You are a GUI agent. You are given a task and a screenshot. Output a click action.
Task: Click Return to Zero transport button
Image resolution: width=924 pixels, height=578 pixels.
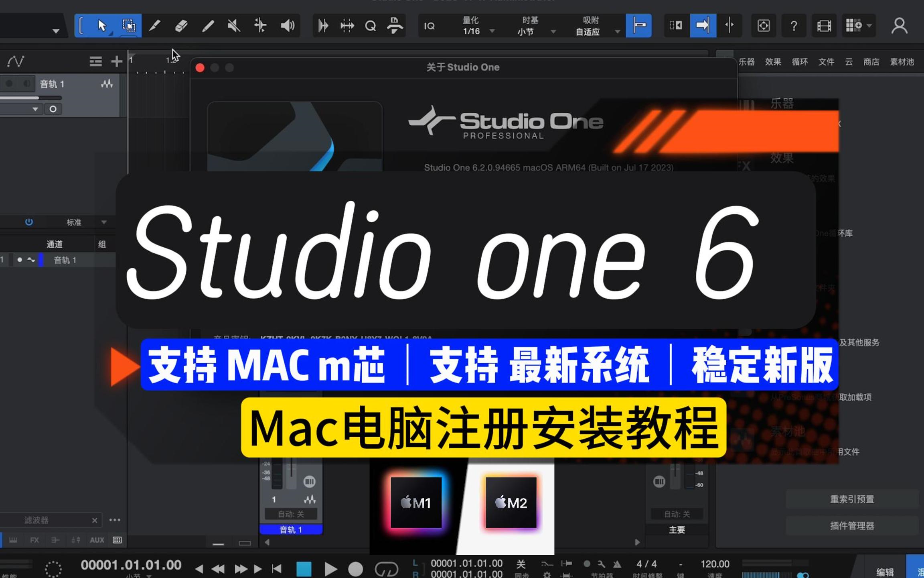point(277,569)
